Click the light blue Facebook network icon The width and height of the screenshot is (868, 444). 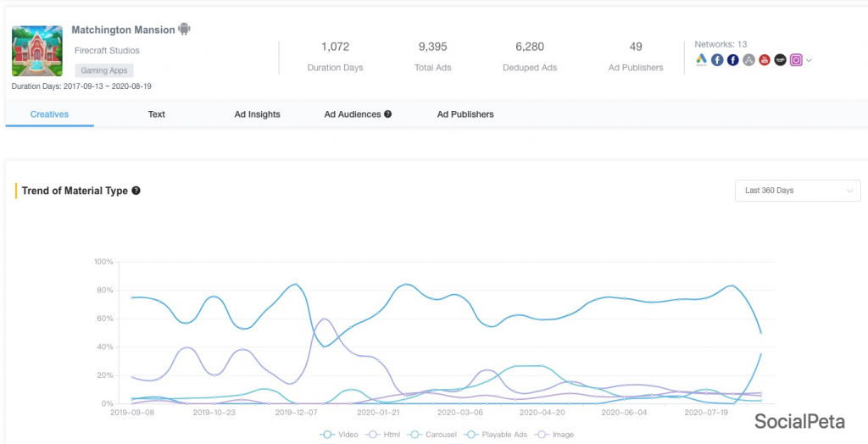(x=717, y=60)
